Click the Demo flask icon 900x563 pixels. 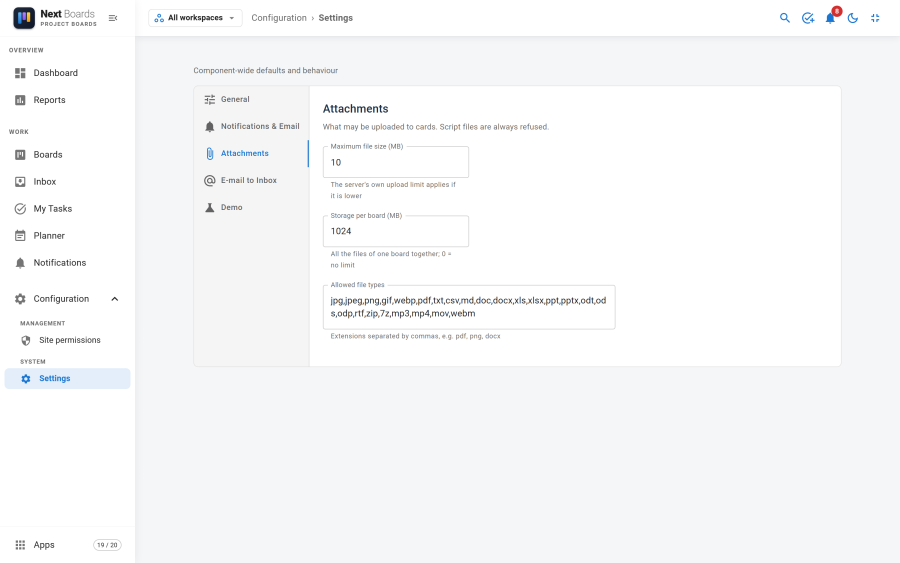(210, 207)
